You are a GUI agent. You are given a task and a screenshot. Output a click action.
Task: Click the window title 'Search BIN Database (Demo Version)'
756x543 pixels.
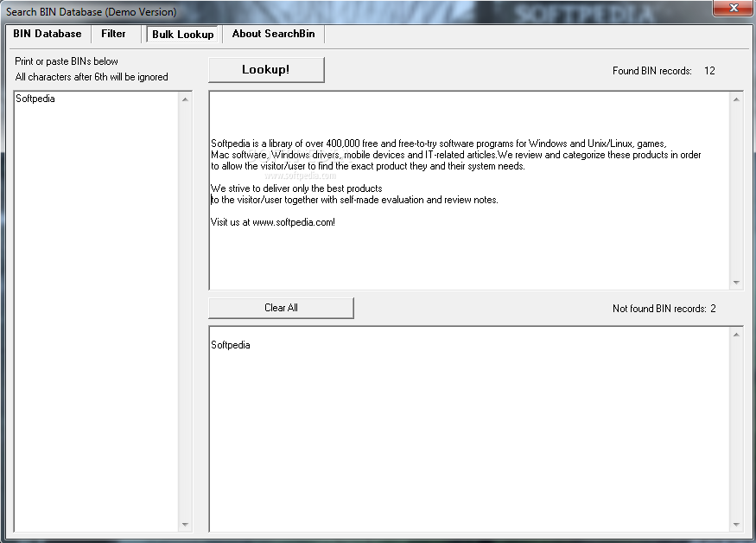[x=91, y=11]
